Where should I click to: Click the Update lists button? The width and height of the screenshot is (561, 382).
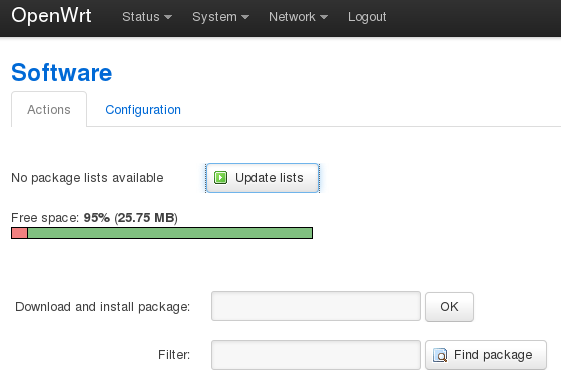(x=262, y=178)
